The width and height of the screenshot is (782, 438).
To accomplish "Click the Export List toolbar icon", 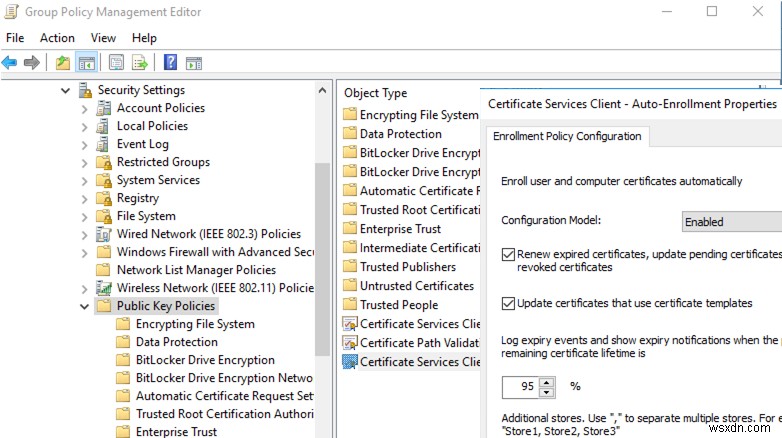I will click(x=140, y=63).
